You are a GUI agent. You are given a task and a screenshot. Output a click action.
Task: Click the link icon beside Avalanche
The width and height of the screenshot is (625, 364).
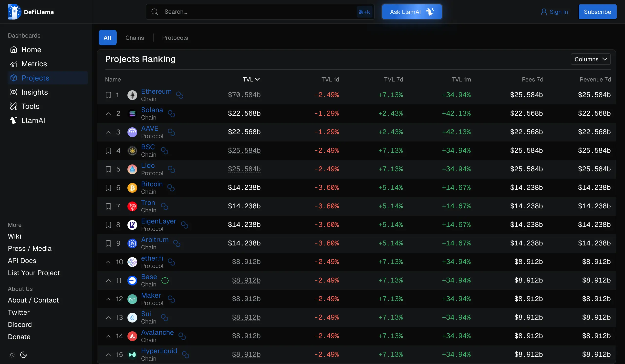point(182,336)
